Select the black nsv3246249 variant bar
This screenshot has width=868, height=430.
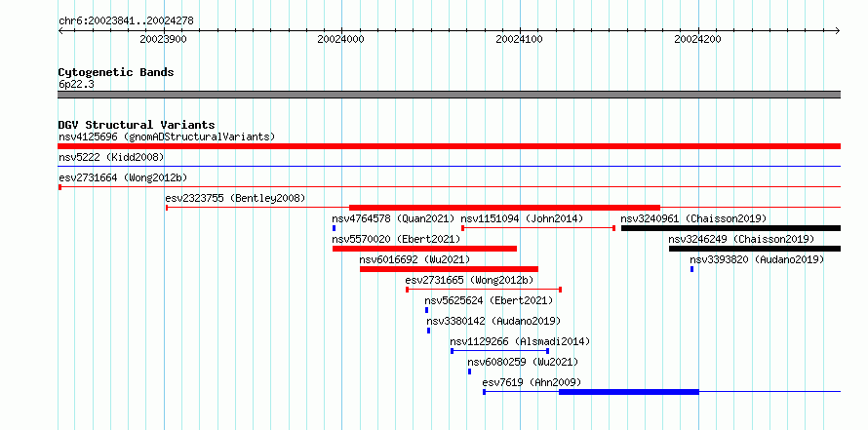[755, 249]
